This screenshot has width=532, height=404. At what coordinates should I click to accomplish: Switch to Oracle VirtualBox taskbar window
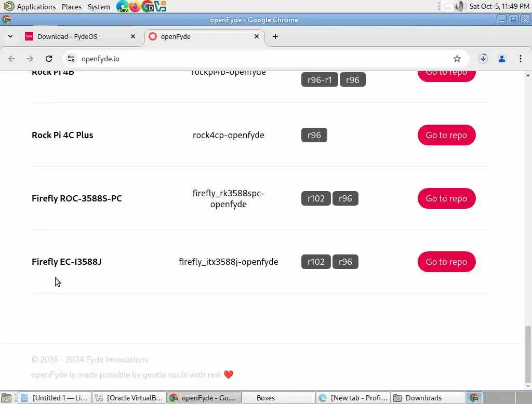tap(129, 398)
